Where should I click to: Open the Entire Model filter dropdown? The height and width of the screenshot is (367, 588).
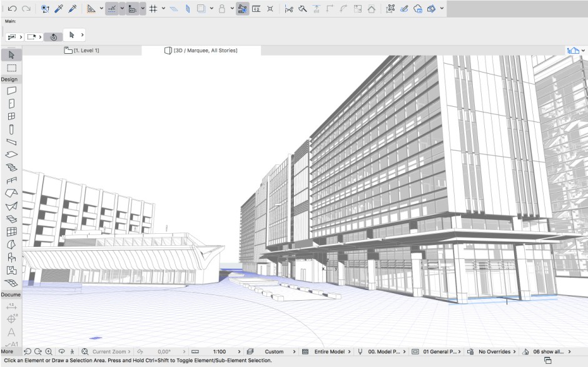pyautogui.click(x=329, y=352)
